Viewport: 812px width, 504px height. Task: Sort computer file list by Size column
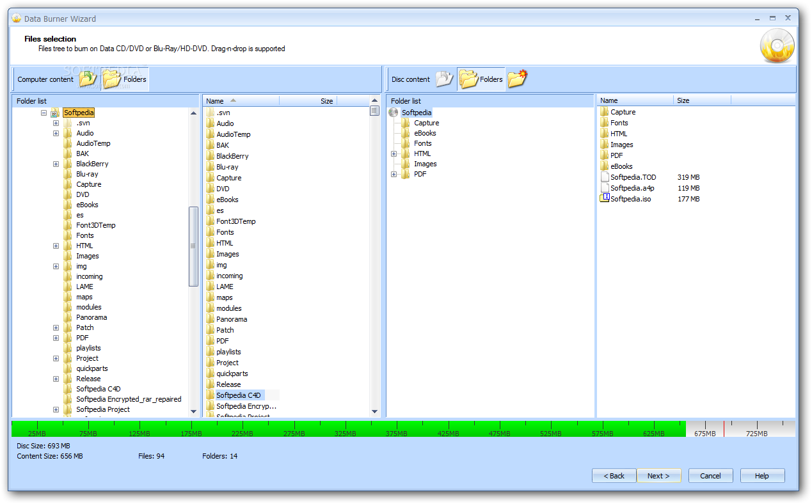[x=308, y=100]
